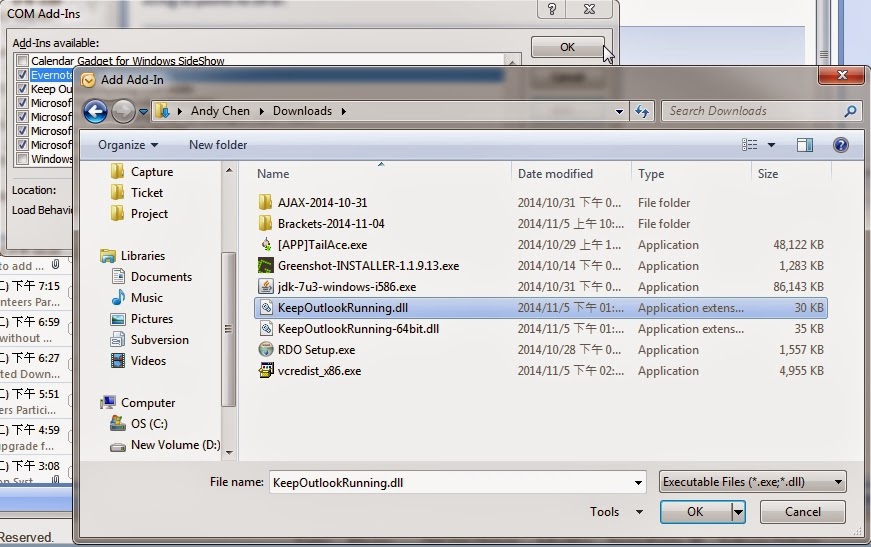Open view options dropdown arrow
This screenshot has height=547, width=871.
click(x=771, y=145)
